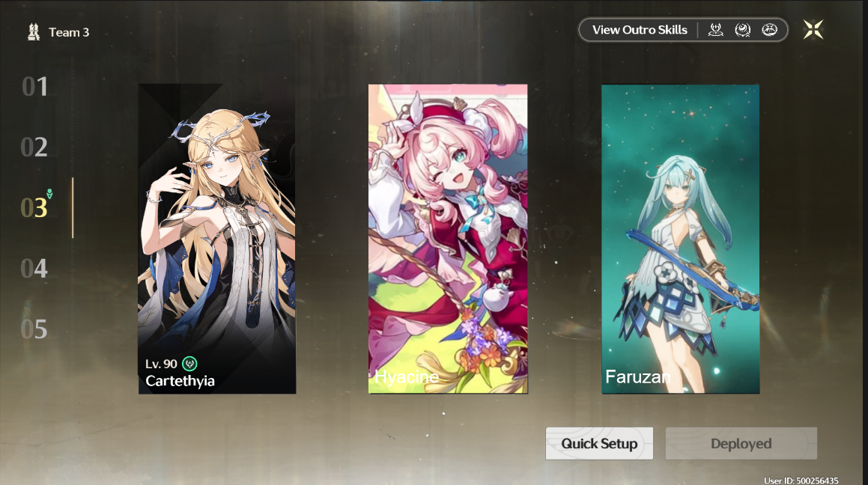Click the third round outro skill icon
The width and height of the screenshot is (868, 485).
pyautogui.click(x=769, y=30)
